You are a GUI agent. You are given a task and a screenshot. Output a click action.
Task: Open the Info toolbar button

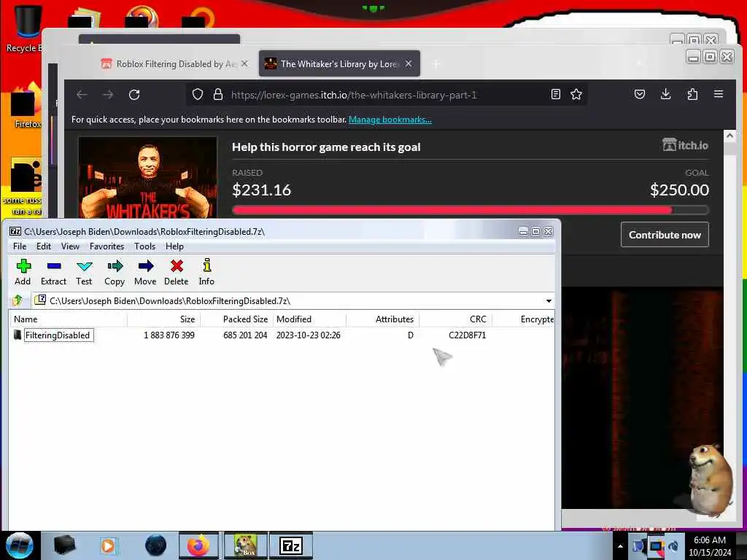[206, 273]
